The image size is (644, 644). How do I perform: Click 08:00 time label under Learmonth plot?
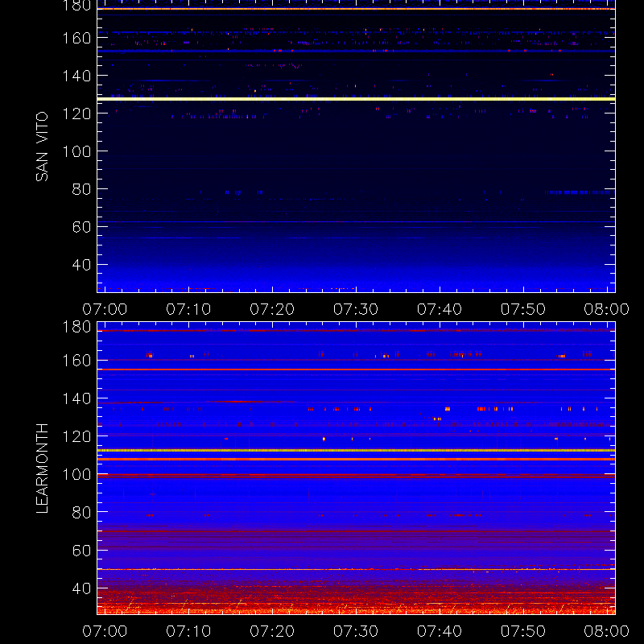(x=607, y=631)
